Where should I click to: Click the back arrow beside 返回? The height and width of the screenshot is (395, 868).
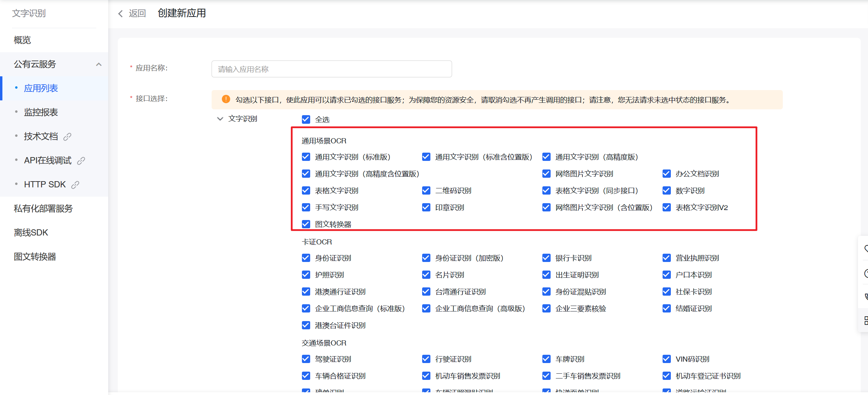coord(121,13)
